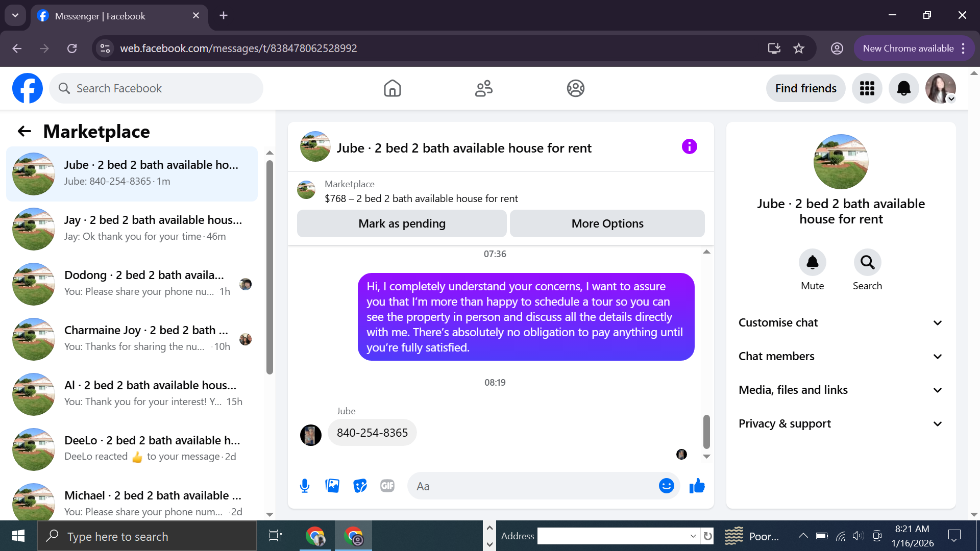Open the GIF picker
This screenshot has height=551, width=980.
tap(387, 486)
